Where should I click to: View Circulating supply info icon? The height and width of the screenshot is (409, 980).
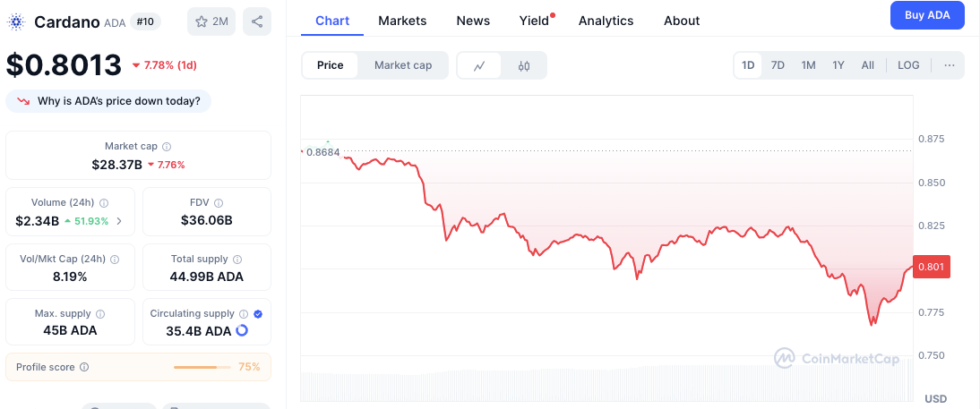(x=245, y=314)
